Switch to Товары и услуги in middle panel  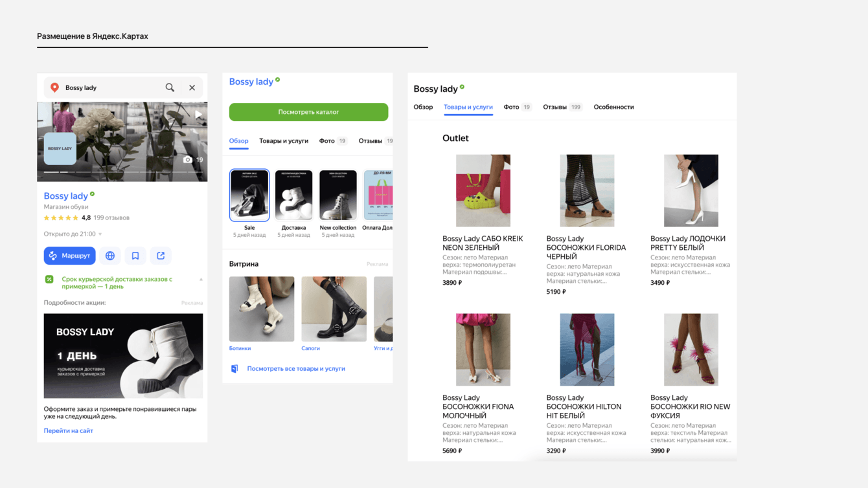click(x=284, y=141)
